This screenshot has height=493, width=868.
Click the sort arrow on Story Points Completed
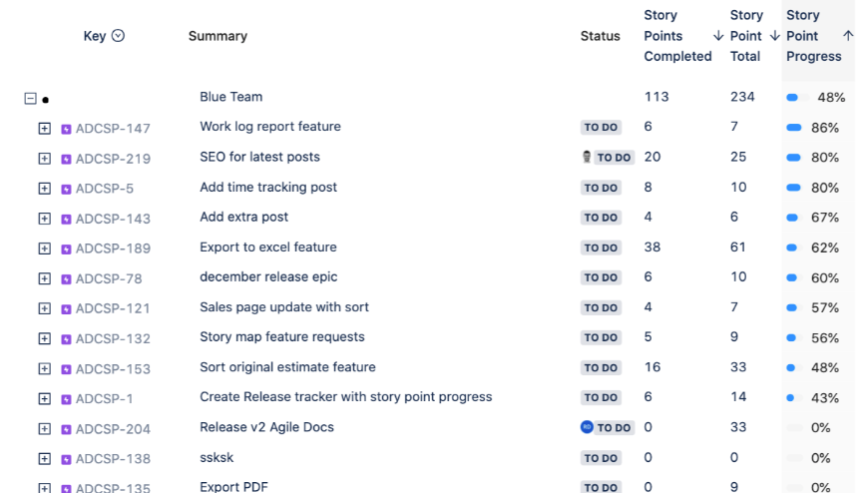[x=718, y=36]
